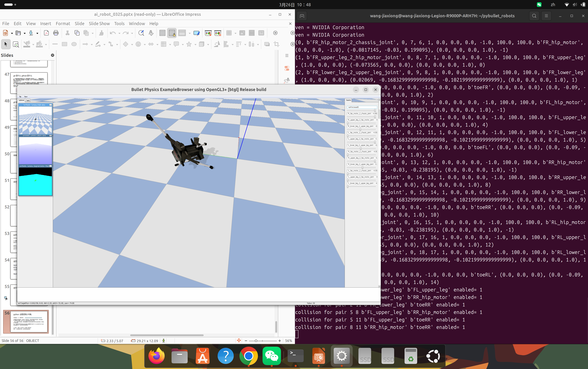Expand the Paste options dropdown arrow
This screenshot has height=369, width=588.
pos(92,33)
